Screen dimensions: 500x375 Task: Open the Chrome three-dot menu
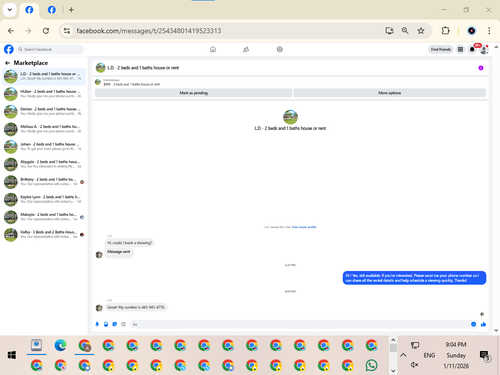(489, 31)
